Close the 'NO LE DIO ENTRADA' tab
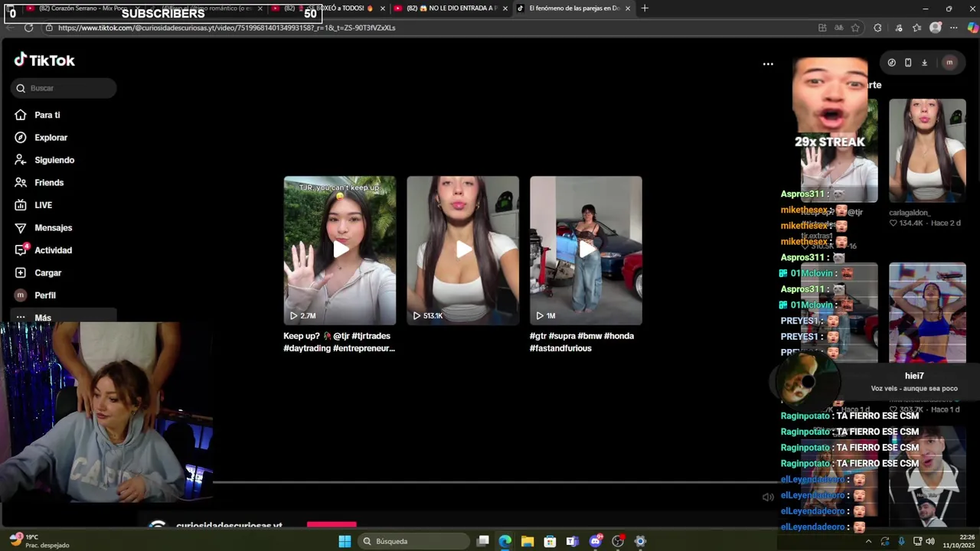980x551 pixels. tap(505, 8)
